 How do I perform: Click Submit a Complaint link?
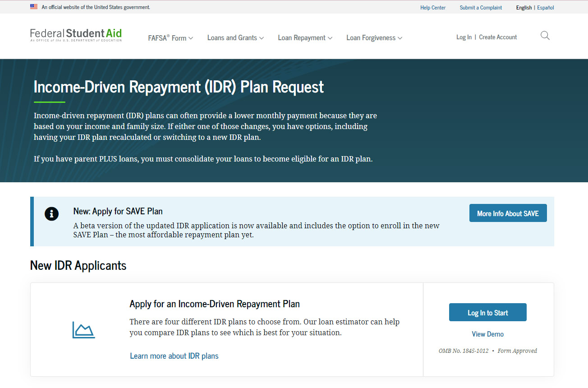pos(481,8)
